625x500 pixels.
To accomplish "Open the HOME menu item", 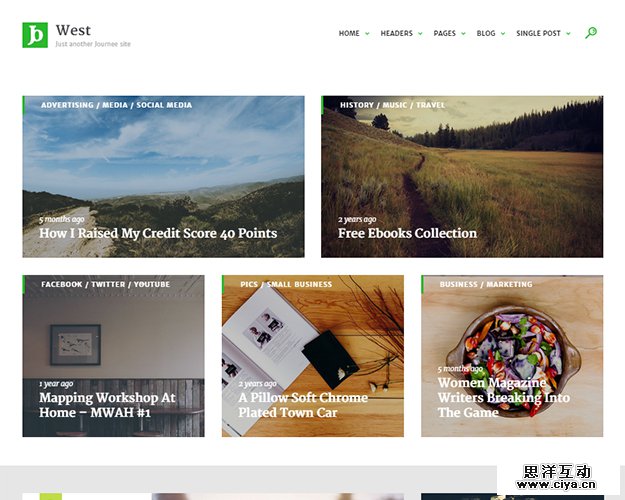I will tap(349, 33).
